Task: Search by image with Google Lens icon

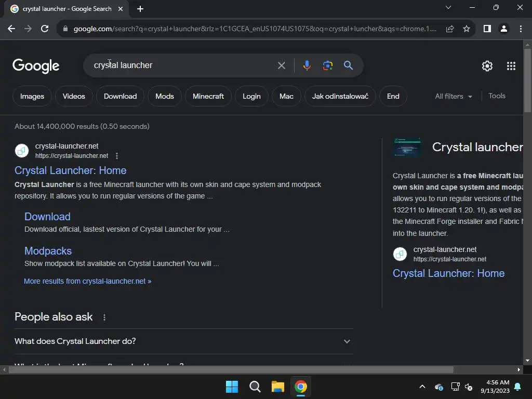Action: (x=327, y=65)
